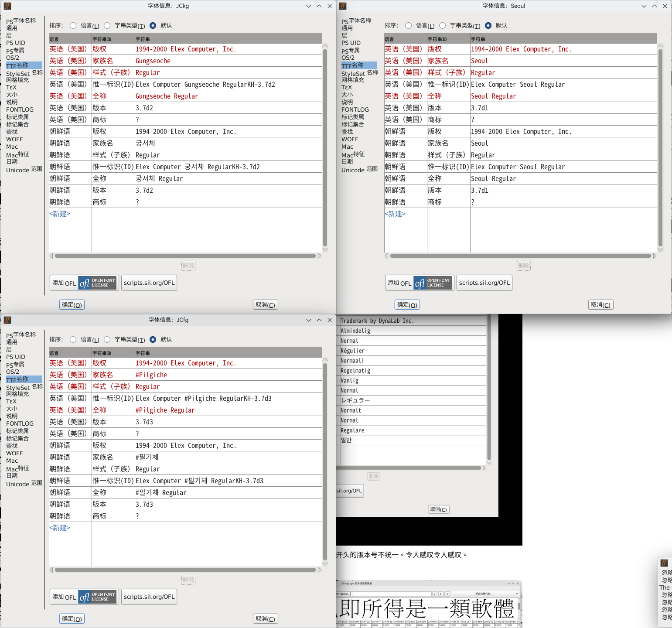Open PS字体名称 section in JCkg window
The width and height of the screenshot is (672, 628).
[21, 21]
